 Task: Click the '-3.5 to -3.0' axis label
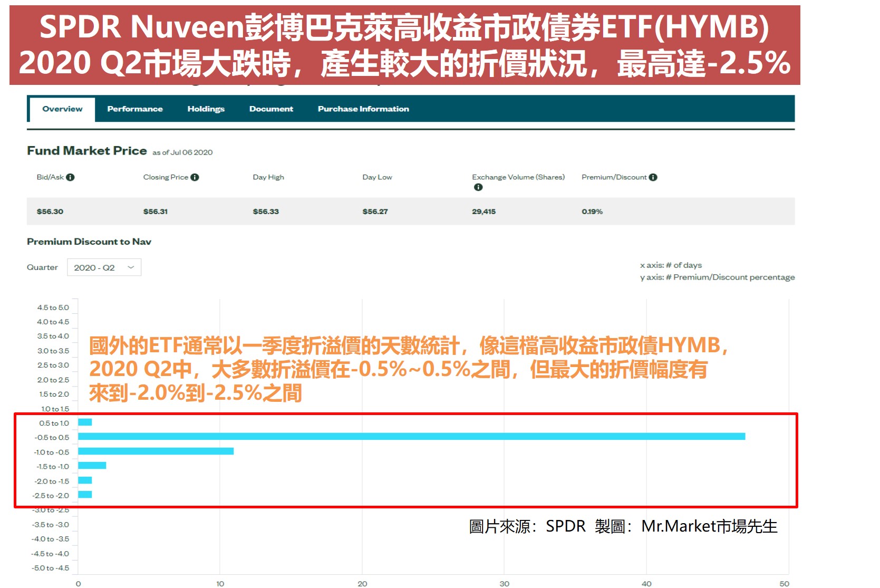tap(51, 525)
